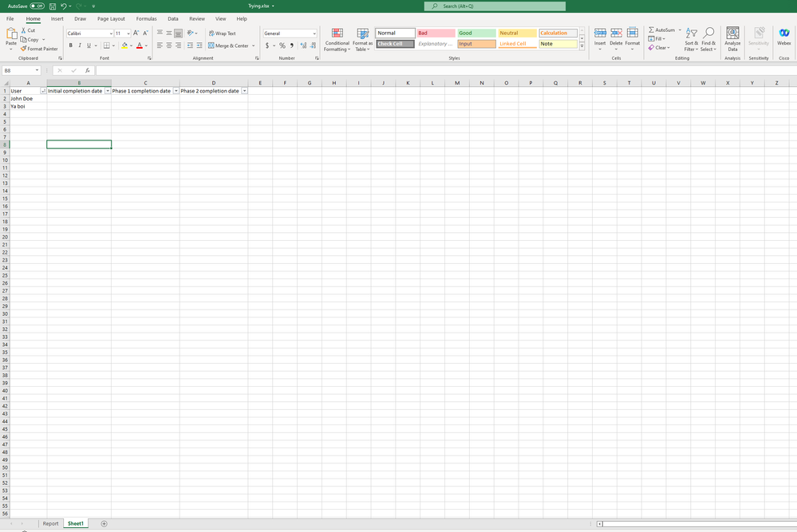Switch to the Formulas ribbon tab

[x=146, y=19]
